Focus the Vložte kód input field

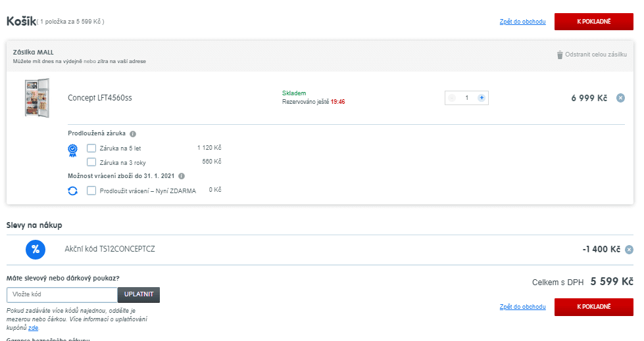point(62,294)
